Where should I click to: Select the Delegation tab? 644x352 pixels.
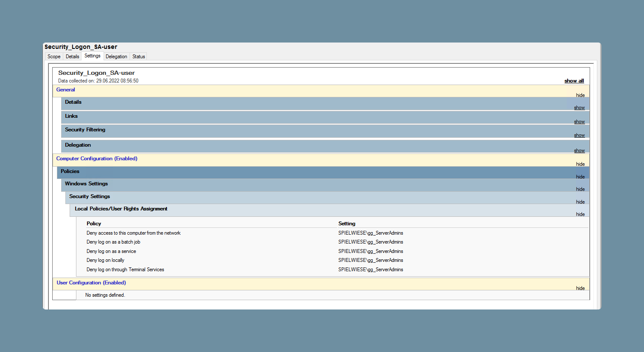[x=116, y=57]
